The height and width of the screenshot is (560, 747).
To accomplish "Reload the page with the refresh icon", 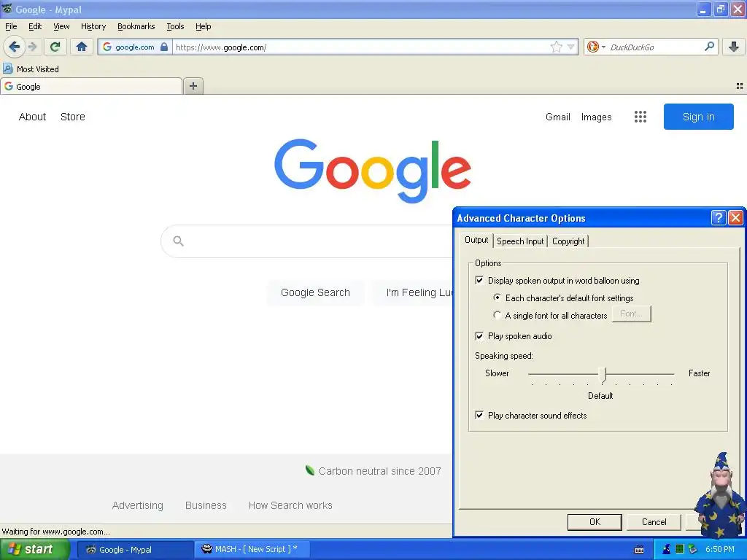I will pos(55,47).
